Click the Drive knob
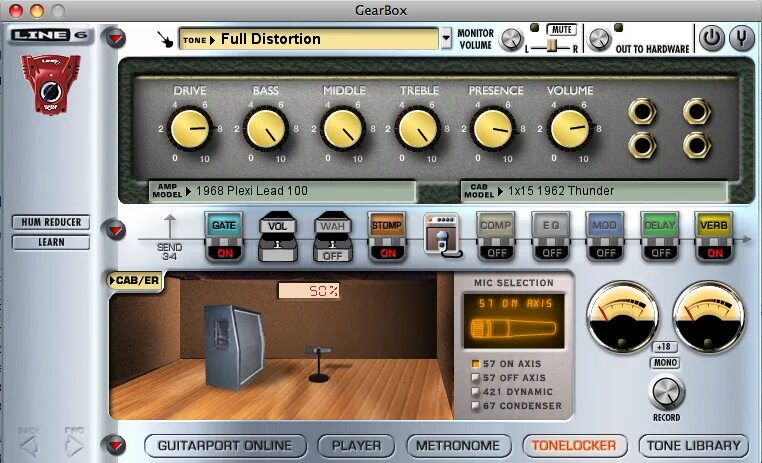This screenshot has height=463, width=762. coord(190,129)
